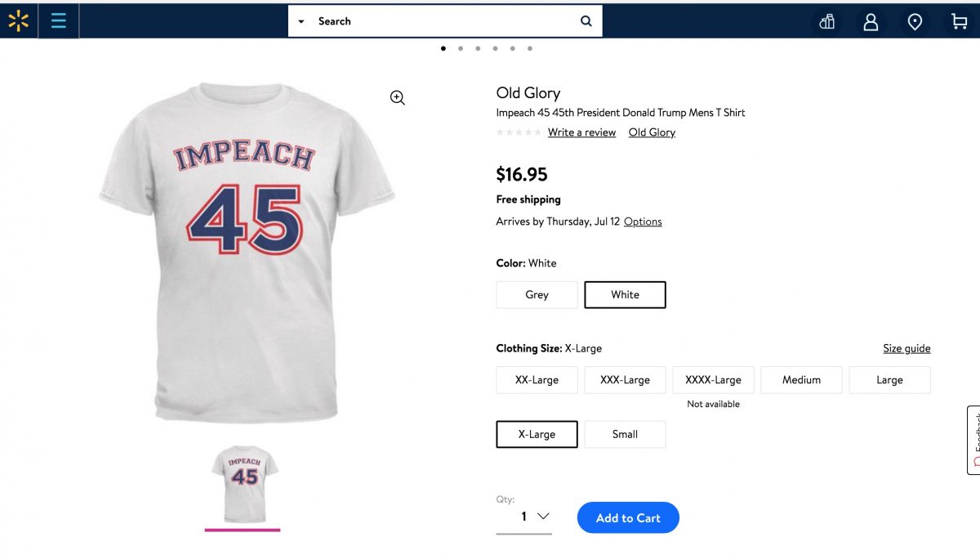Open the account profile icon

coord(871,22)
